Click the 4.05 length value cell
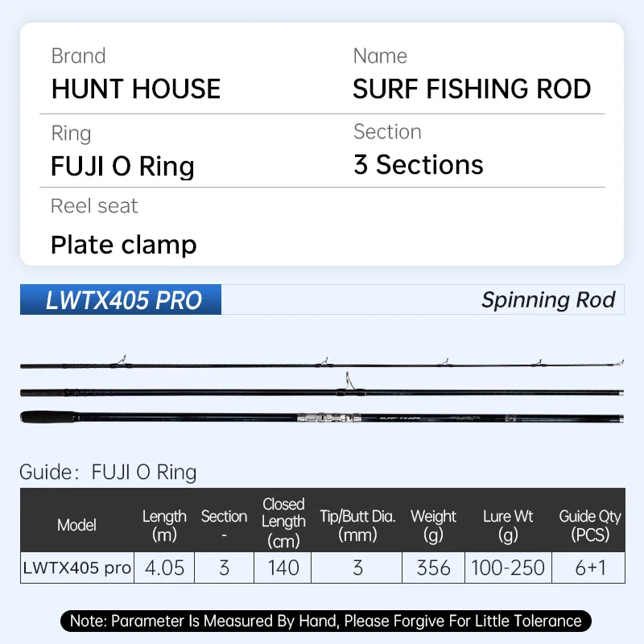This screenshot has width=644, height=644. [x=164, y=568]
